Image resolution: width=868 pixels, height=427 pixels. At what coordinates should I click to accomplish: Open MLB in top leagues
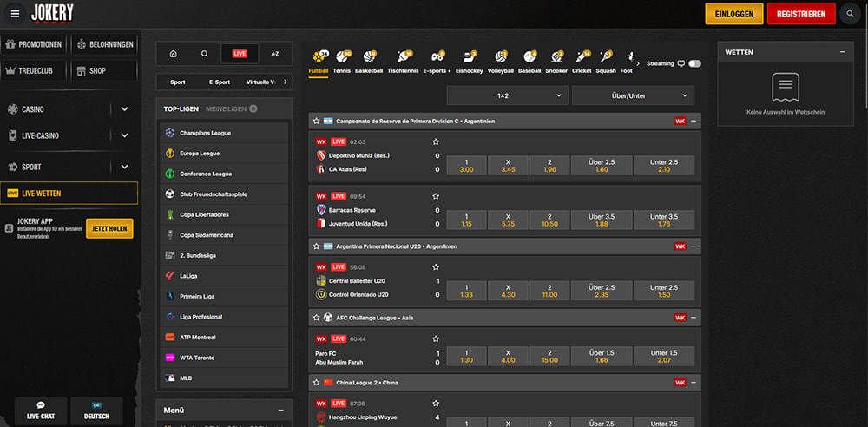(x=224, y=378)
